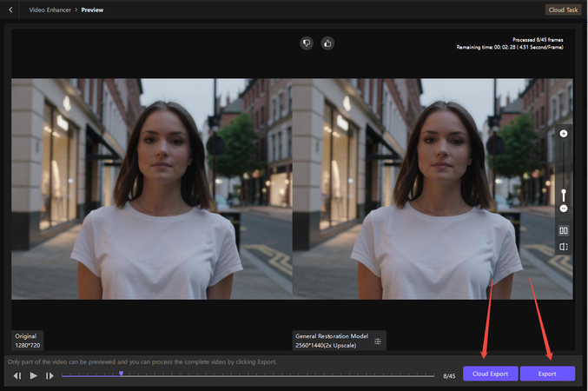
Task: Click the back arrow icon
Action: point(10,10)
